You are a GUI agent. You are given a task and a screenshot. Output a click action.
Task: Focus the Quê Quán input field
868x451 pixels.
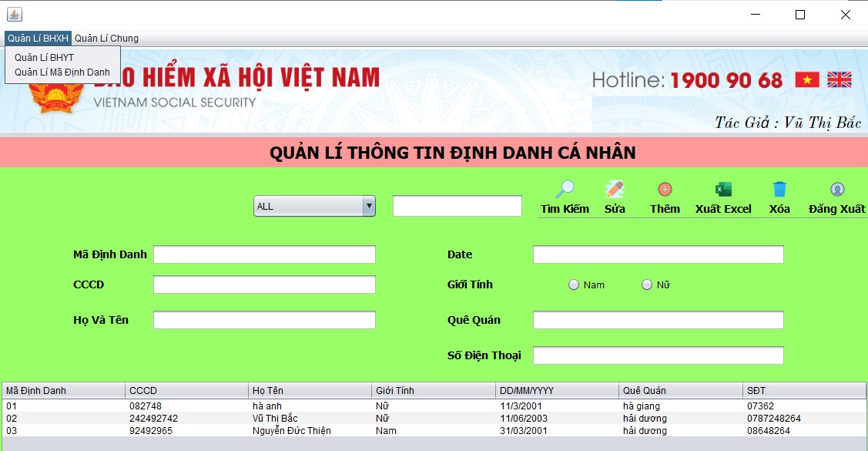point(659,320)
